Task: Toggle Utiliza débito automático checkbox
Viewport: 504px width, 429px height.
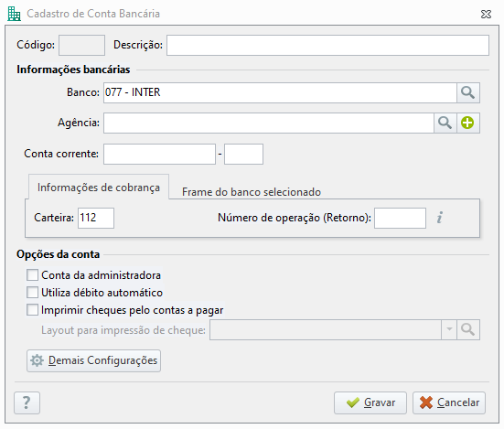Action: tap(32, 293)
